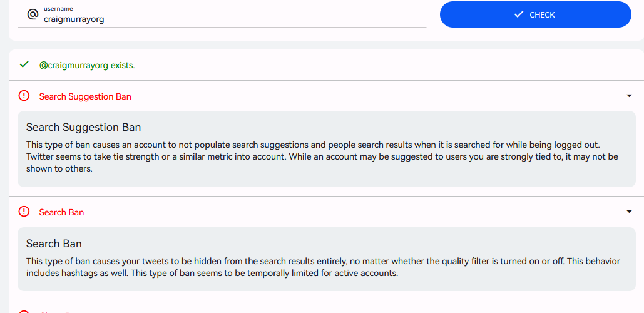644x313 pixels.
Task: Click the checkmark icon inside the CHECK button
Action: click(x=518, y=14)
